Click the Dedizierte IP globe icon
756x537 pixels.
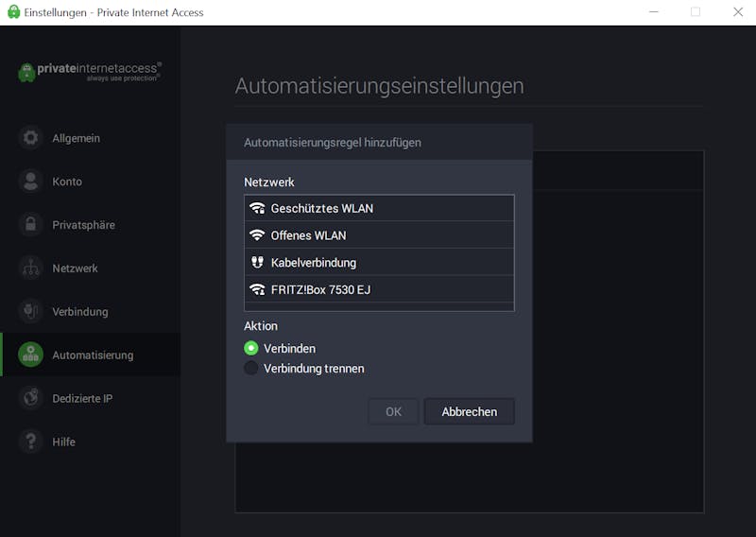click(30, 399)
